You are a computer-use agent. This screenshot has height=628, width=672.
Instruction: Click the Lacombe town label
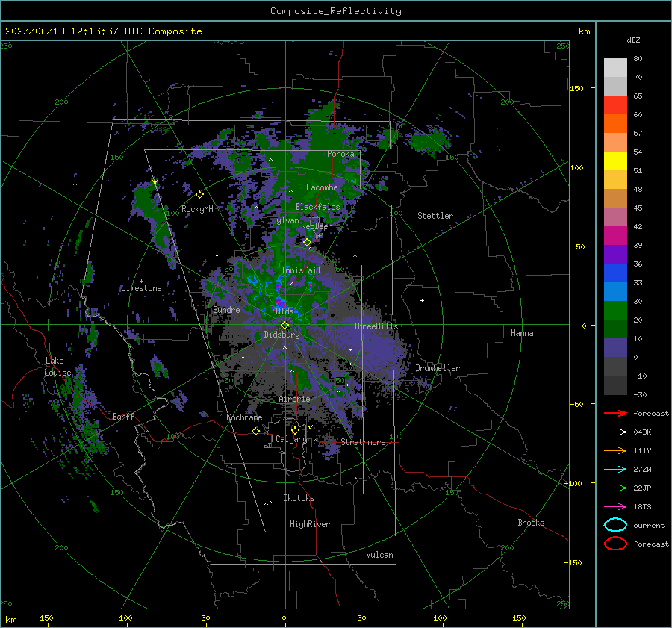322,187
